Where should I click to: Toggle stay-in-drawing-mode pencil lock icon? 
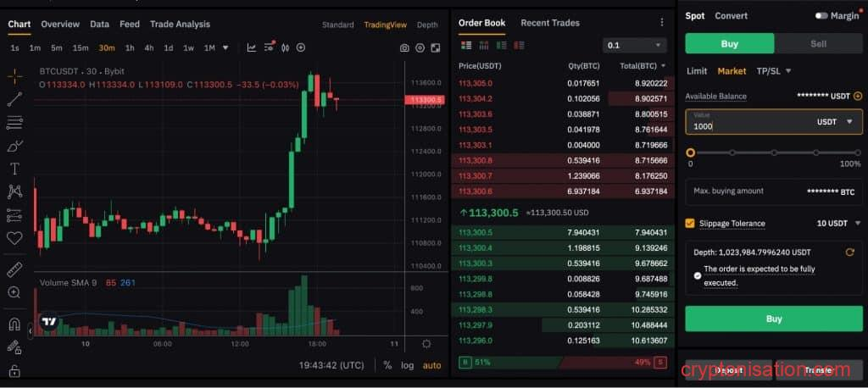pyautogui.click(x=14, y=347)
